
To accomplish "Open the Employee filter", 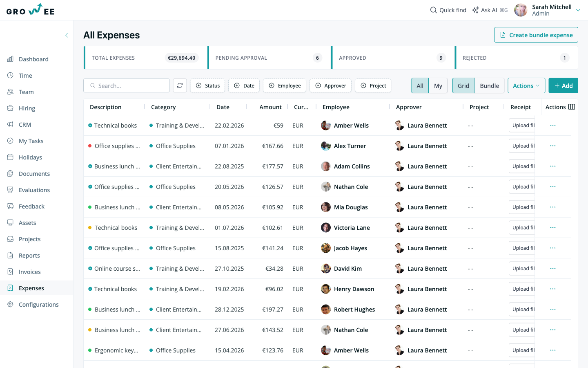I will tap(285, 85).
